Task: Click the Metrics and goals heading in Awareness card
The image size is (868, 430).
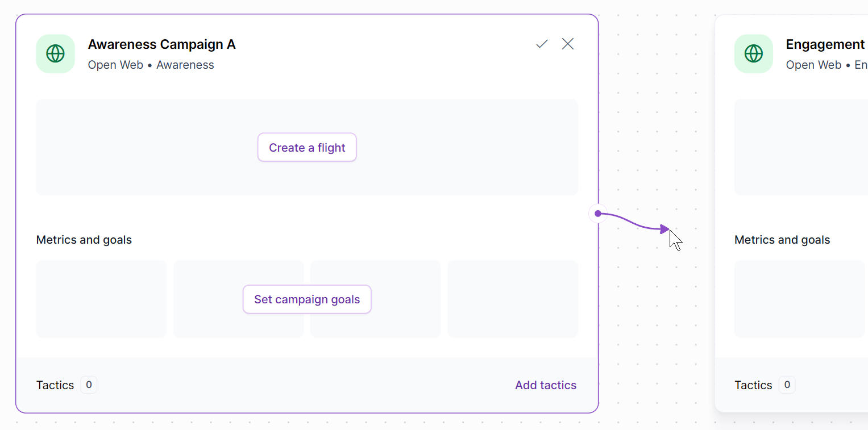Action: 84,240
